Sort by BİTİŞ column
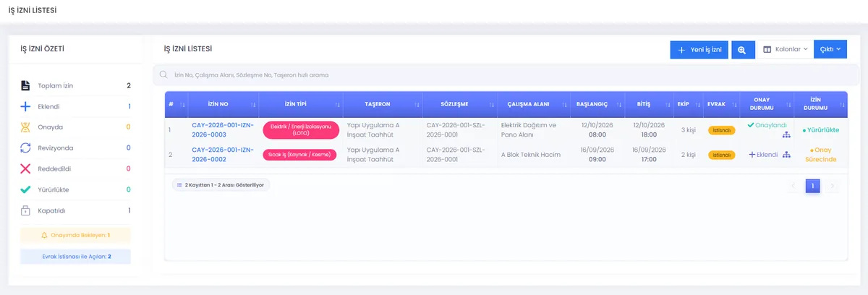868x295 pixels. pos(667,104)
